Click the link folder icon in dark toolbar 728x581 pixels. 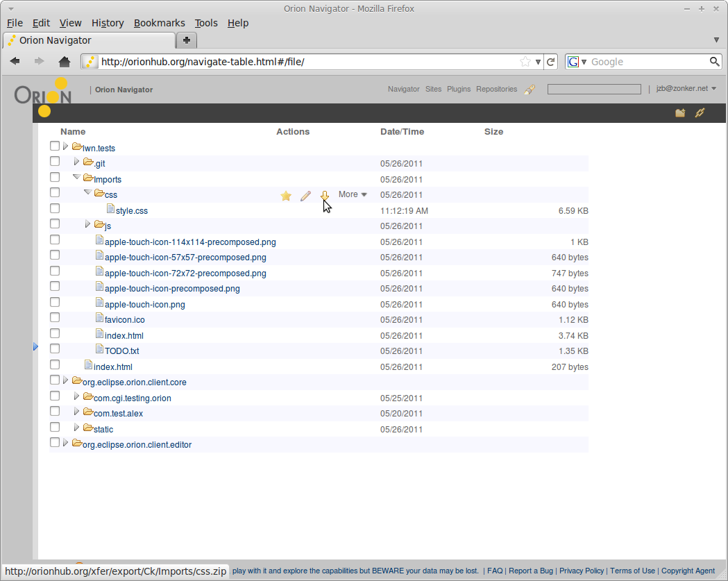click(x=700, y=113)
